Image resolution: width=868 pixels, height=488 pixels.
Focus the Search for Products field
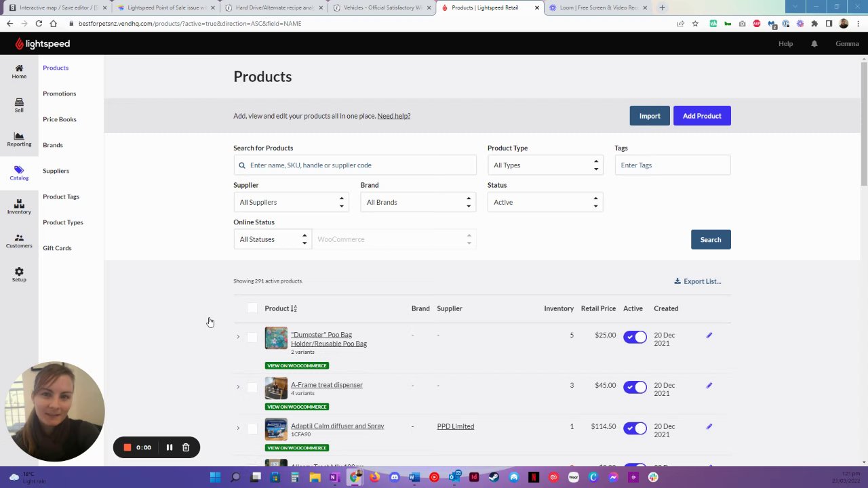(x=355, y=165)
